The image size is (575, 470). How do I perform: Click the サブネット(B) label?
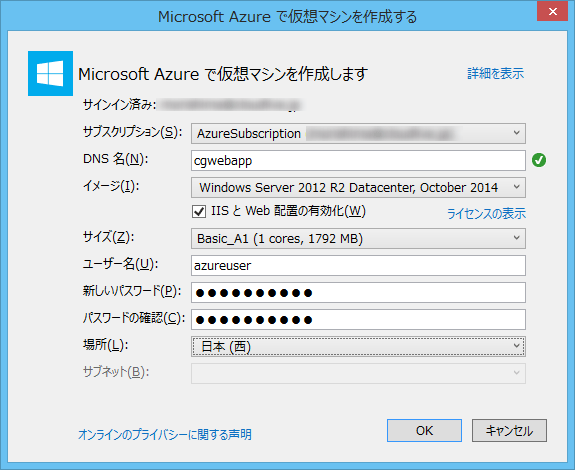click(116, 372)
